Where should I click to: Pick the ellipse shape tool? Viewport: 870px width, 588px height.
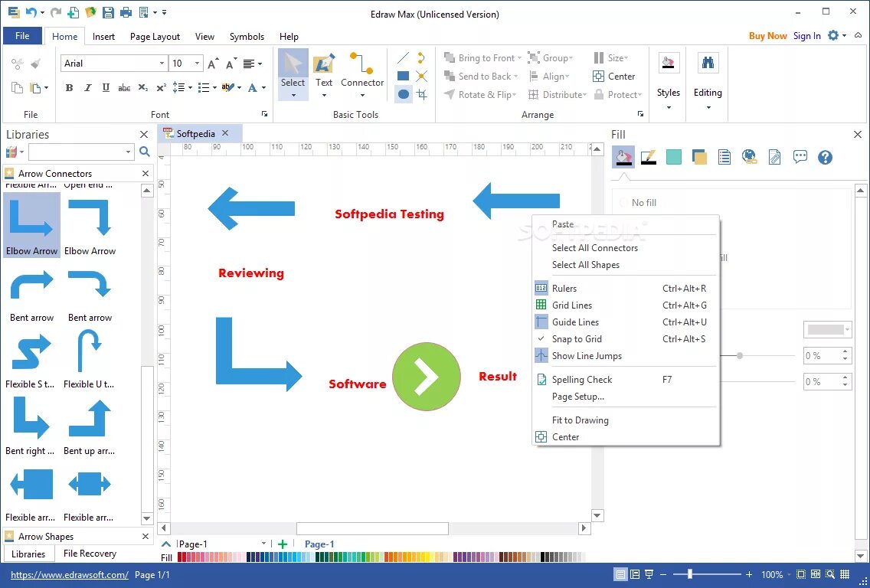[404, 94]
